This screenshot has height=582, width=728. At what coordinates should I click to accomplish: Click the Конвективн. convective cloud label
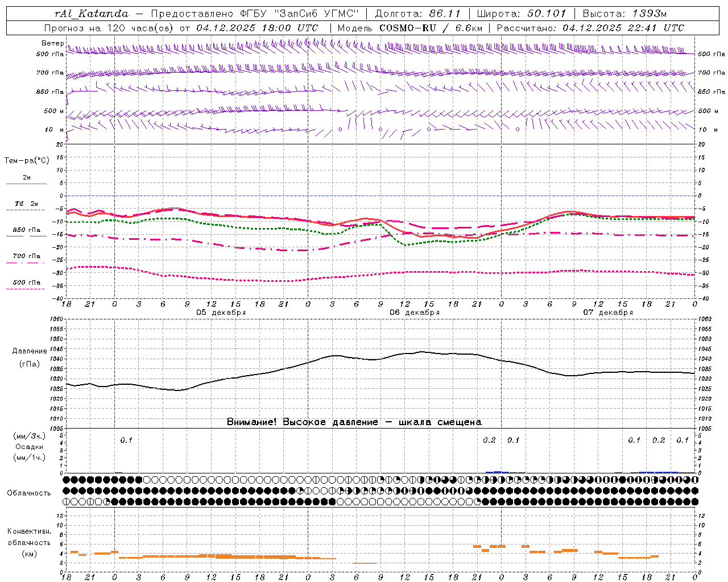pyautogui.click(x=29, y=531)
